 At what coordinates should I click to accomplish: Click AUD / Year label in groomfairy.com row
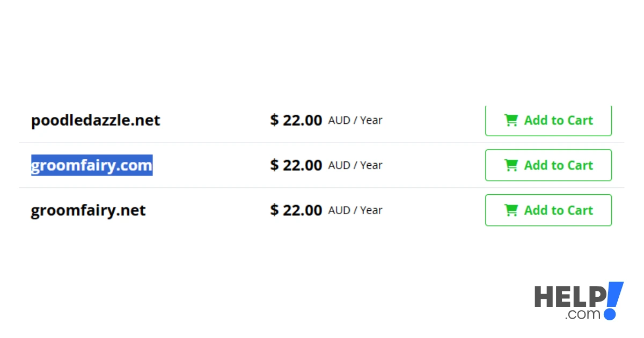pyautogui.click(x=355, y=165)
